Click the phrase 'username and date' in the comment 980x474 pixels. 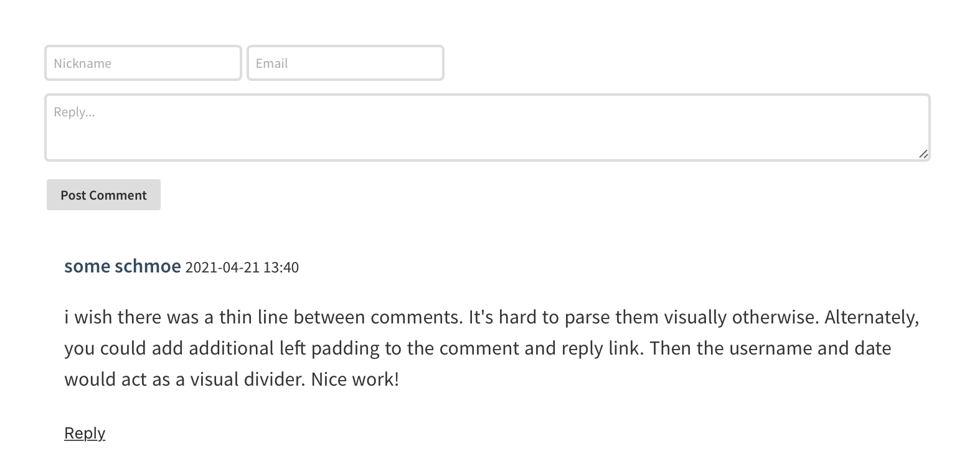tap(810, 348)
